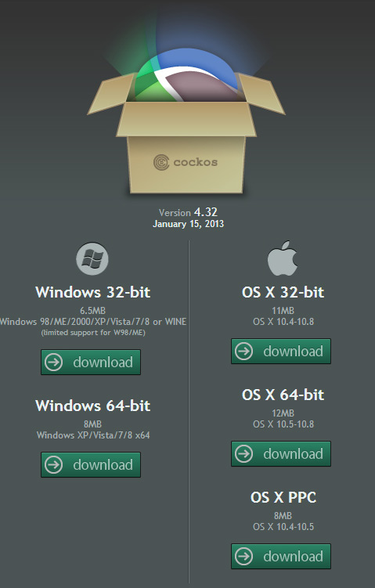The width and height of the screenshot is (375, 588).
Task: Click the Windows 64-bit heading
Action: 92,406
